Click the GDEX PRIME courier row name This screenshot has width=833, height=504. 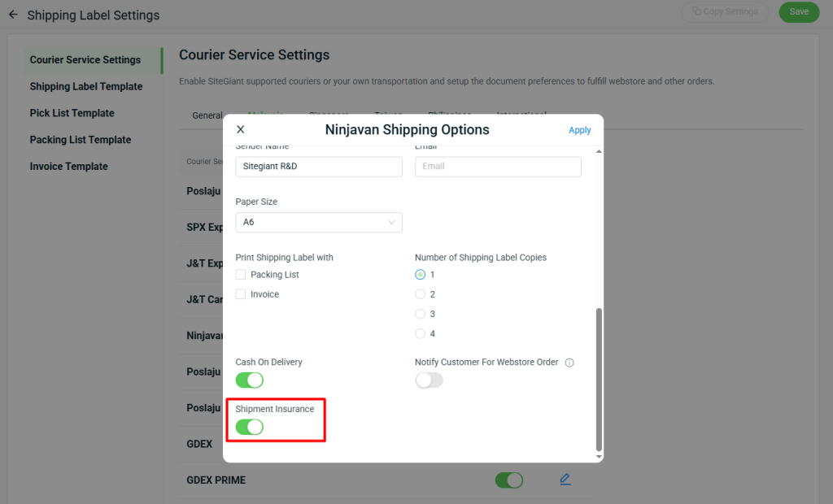point(216,480)
